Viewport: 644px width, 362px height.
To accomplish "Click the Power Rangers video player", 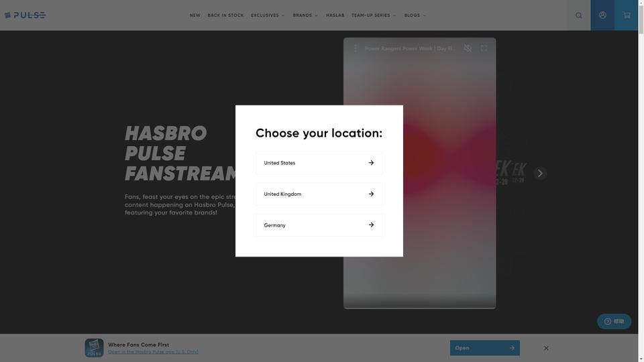I will coord(419,173).
